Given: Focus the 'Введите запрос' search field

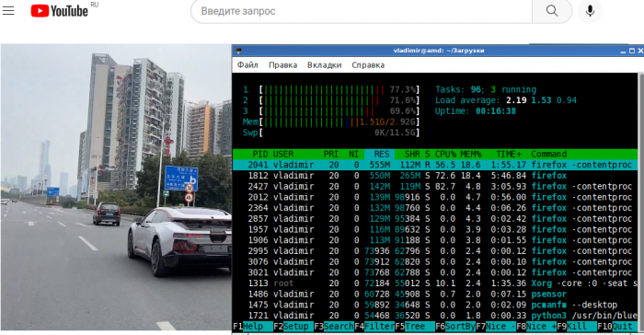Looking at the screenshot, I should tap(362, 11).
